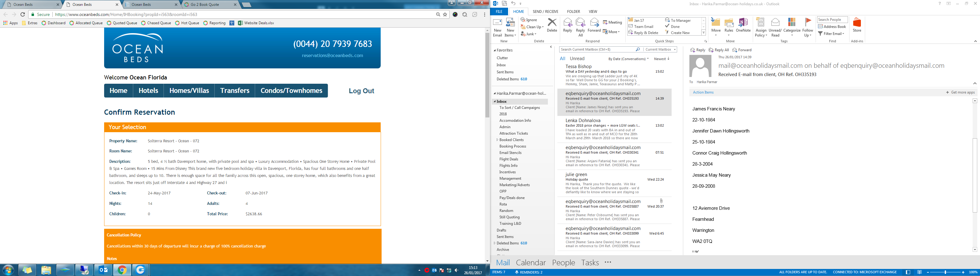Open the FILE tab in Outlook
Image resolution: width=980 pixels, height=276 pixels.
pyautogui.click(x=499, y=11)
